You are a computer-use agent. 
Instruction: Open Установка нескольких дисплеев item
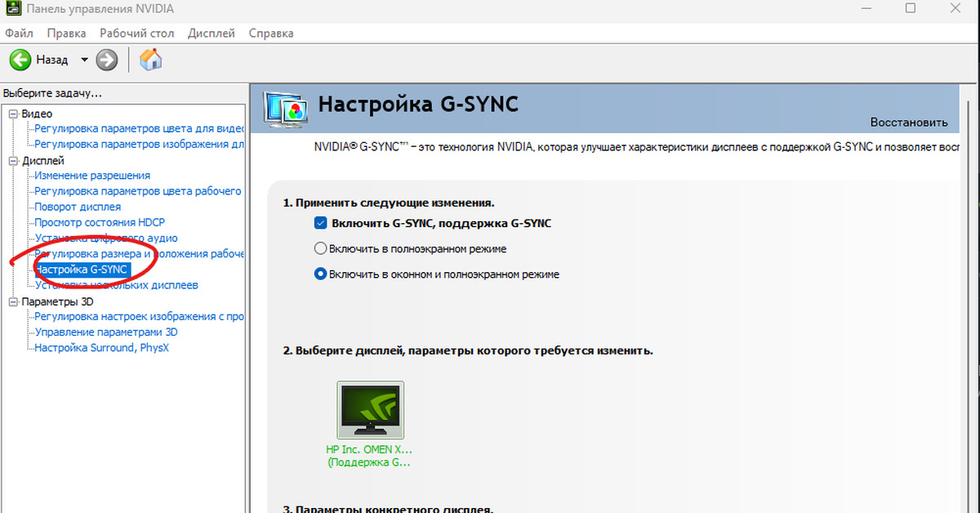click(x=116, y=285)
